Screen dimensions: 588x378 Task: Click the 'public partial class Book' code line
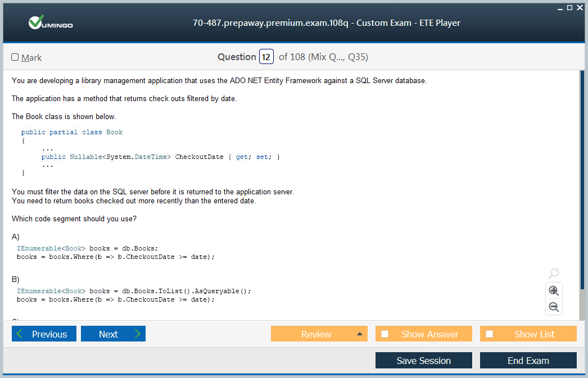click(72, 132)
